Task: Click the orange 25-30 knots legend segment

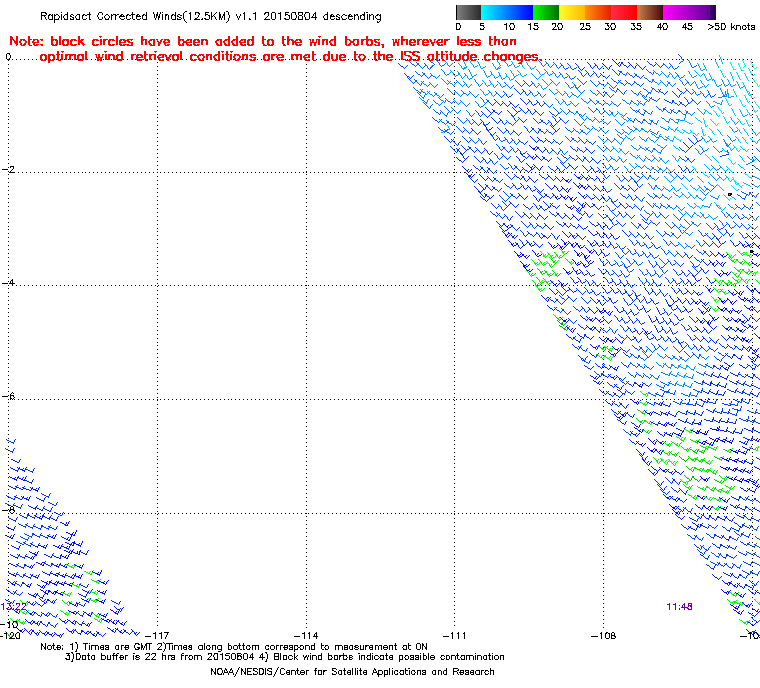Action: (x=598, y=12)
